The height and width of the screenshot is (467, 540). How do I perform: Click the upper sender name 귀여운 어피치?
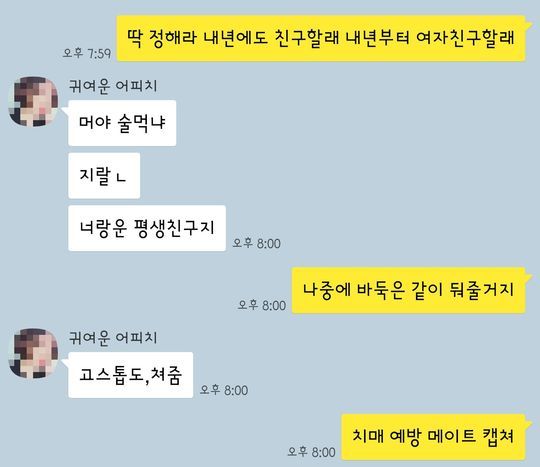(x=113, y=86)
